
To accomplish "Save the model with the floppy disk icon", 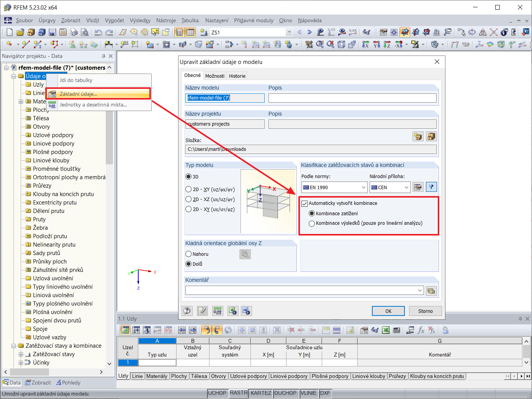I will 52,33.
